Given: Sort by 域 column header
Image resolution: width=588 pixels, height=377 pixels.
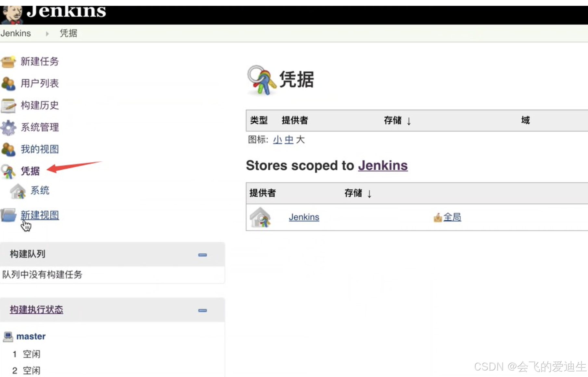Looking at the screenshot, I should (525, 120).
